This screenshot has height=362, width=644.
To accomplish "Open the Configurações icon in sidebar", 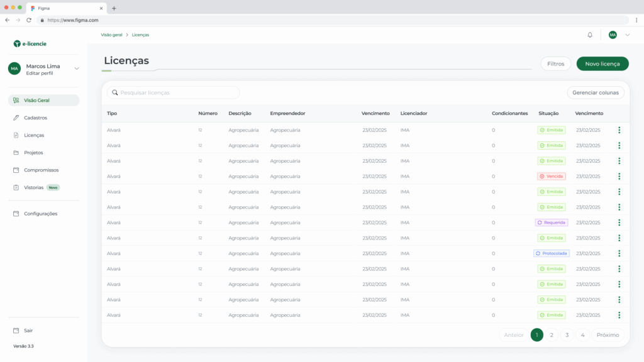I will (16, 214).
